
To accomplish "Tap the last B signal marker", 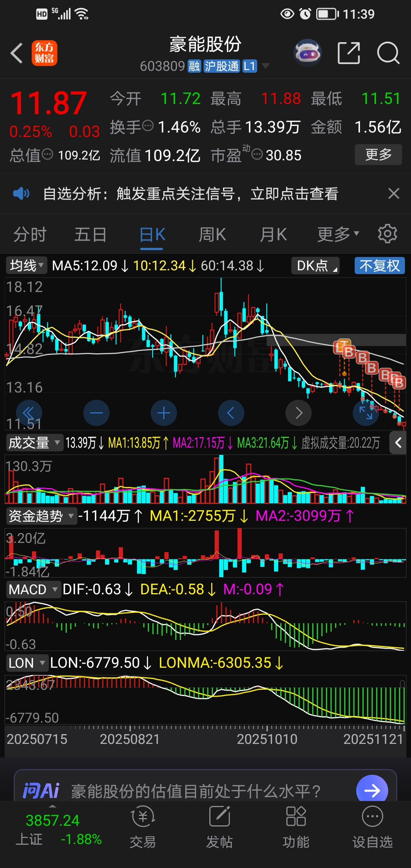I will (x=399, y=382).
